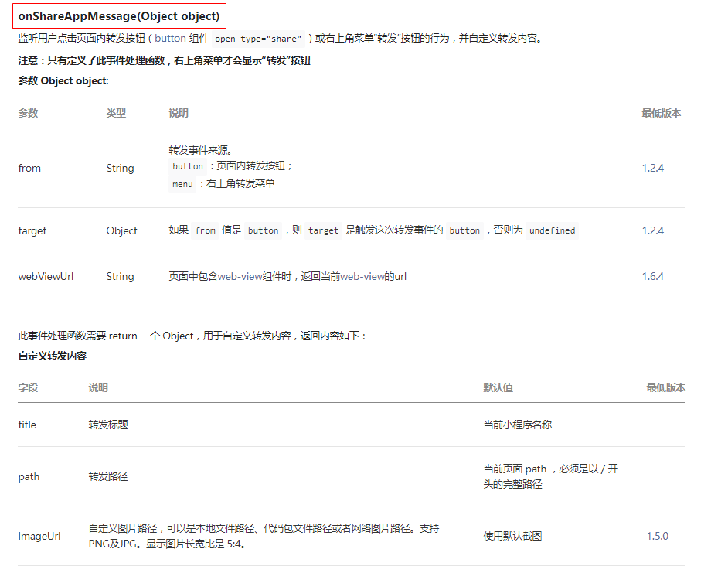Click the 转发路径 description

point(108,476)
